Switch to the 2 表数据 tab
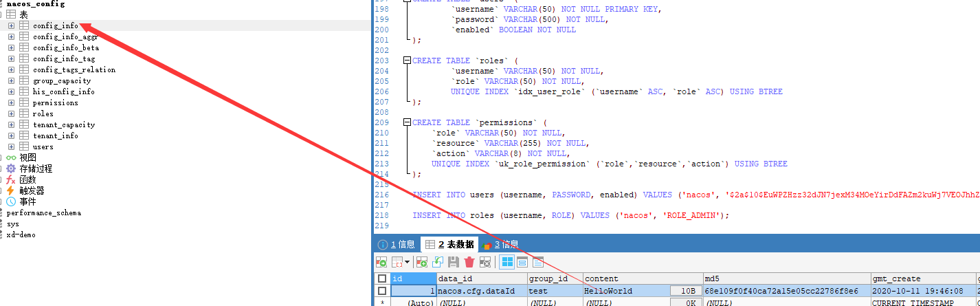Screen dimensions: 980x306 point(449,244)
